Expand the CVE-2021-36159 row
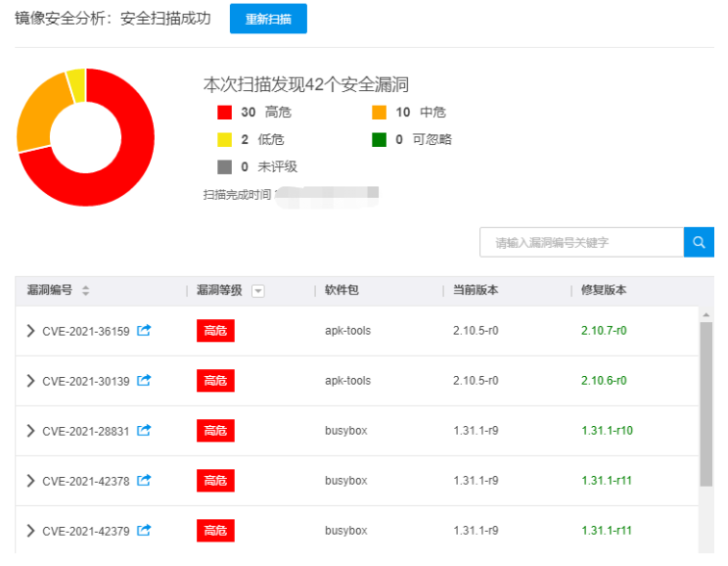The width and height of the screenshot is (728, 566). 30,331
